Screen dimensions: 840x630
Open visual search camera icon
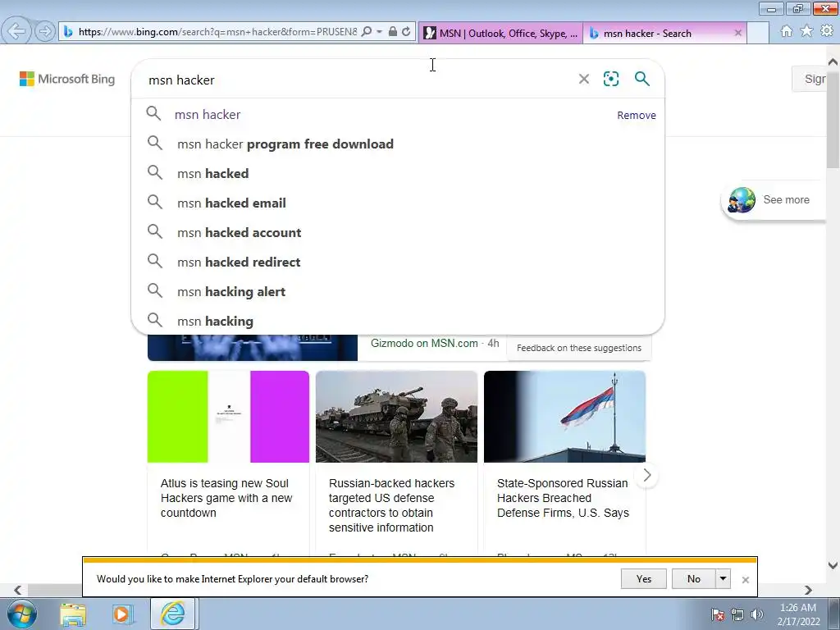pos(611,79)
